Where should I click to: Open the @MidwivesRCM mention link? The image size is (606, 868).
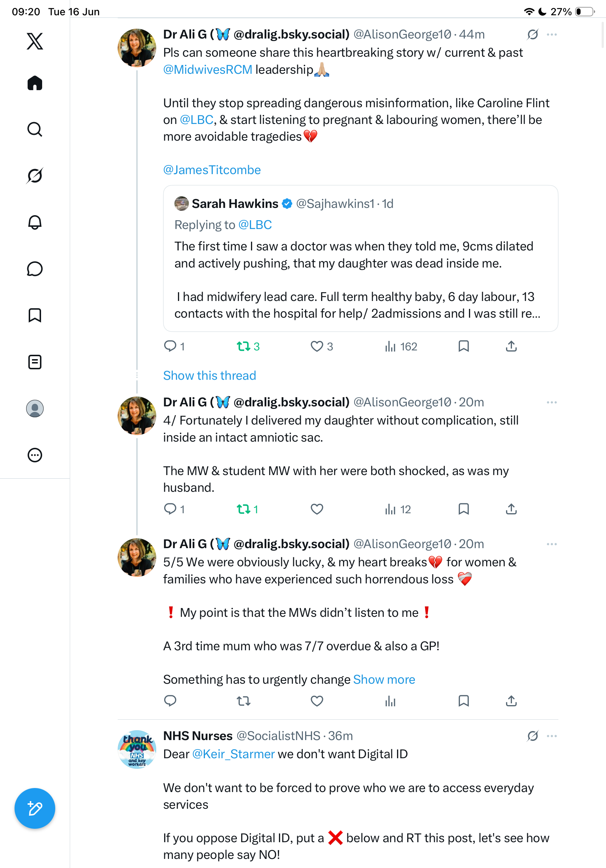click(208, 69)
